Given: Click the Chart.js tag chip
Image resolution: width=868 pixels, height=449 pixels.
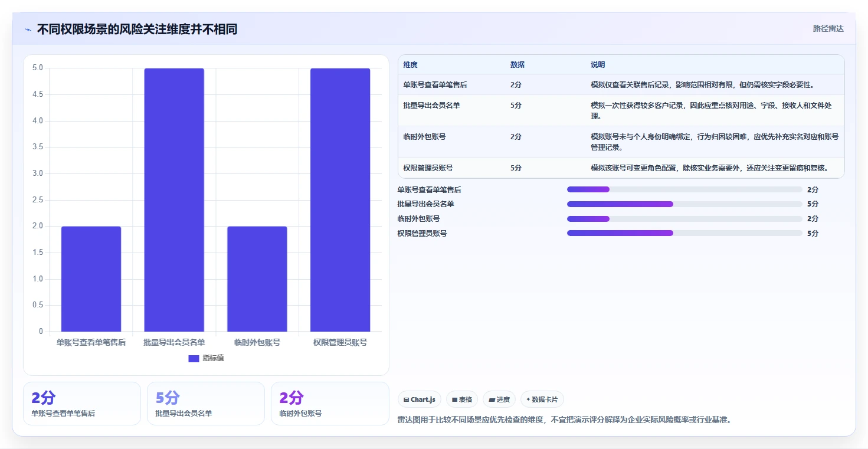Looking at the screenshot, I should [x=420, y=399].
